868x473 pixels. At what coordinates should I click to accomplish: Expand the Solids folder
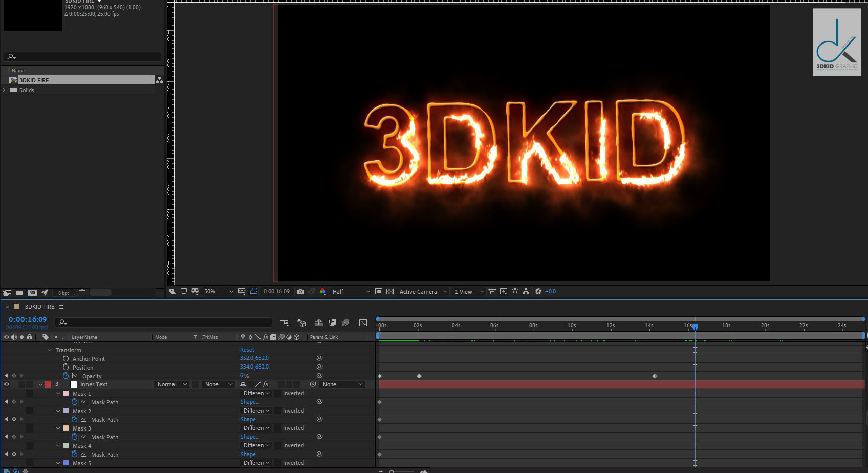(5, 90)
